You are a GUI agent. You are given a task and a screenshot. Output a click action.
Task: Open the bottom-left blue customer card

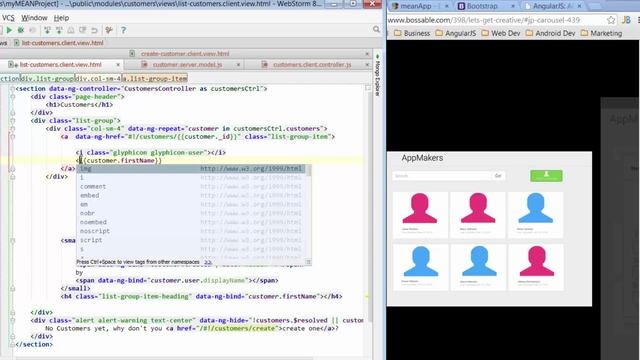pyautogui.click(x=420, y=267)
